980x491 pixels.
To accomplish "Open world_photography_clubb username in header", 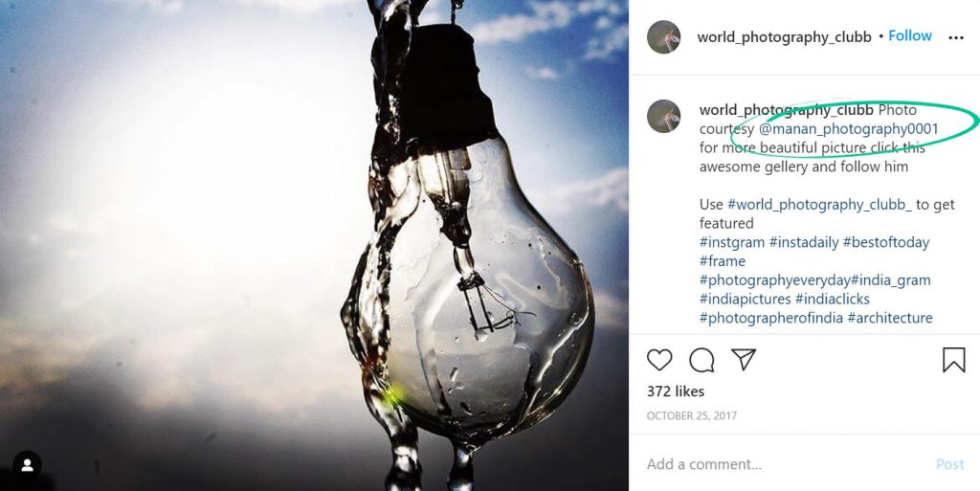I will tap(784, 37).
